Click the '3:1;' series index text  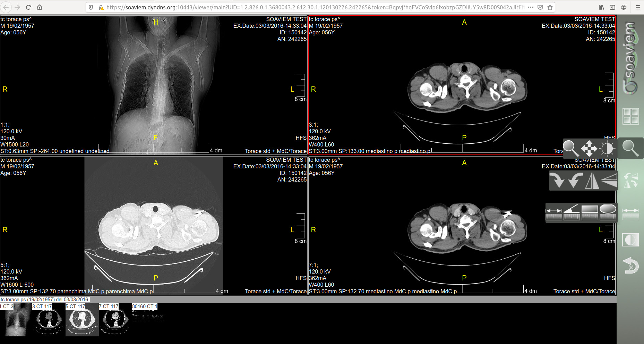pyautogui.click(x=314, y=125)
